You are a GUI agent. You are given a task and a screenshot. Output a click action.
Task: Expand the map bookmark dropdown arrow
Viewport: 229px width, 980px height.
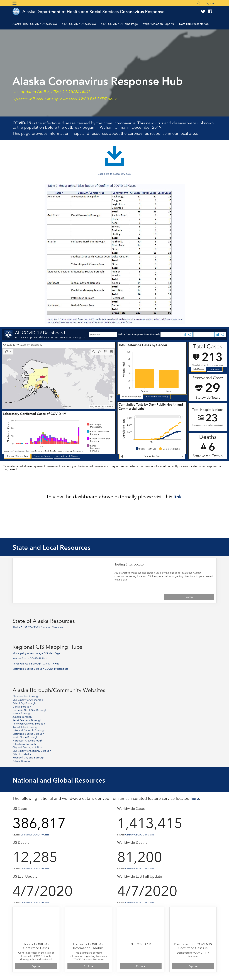(x=11, y=351)
